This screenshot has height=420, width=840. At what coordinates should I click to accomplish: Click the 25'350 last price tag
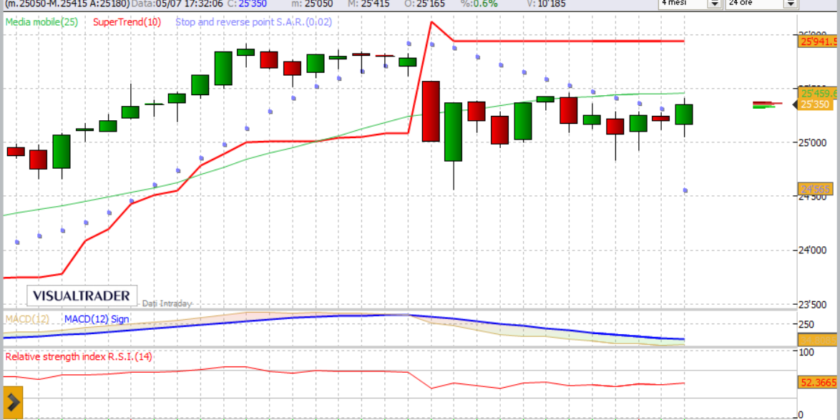[x=816, y=104]
